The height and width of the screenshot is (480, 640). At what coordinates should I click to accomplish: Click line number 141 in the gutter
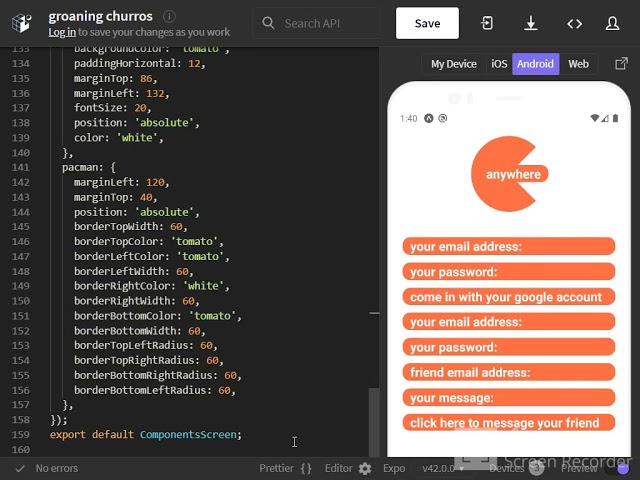pyautogui.click(x=20, y=167)
